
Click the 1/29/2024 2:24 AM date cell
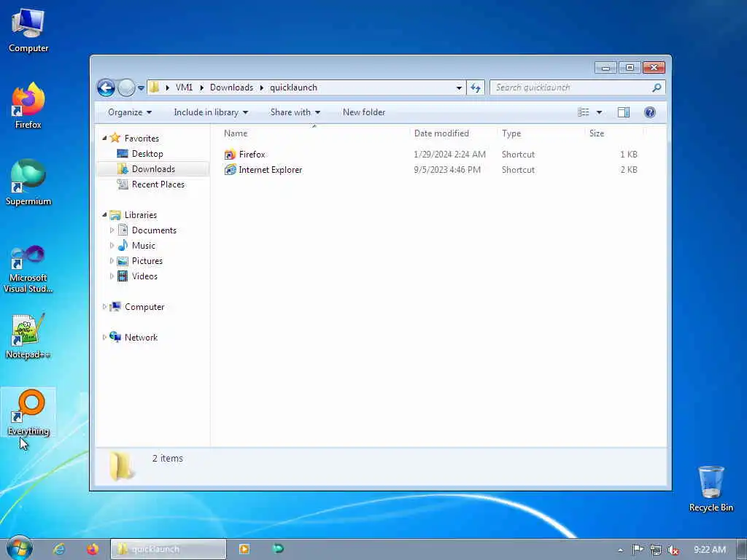[x=449, y=155]
